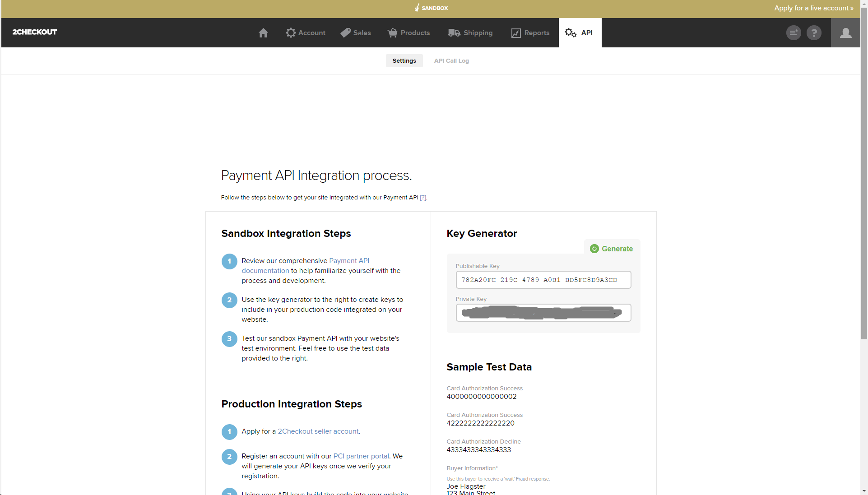The height and width of the screenshot is (495, 868).
Task: Open the Sales menu
Action: click(356, 32)
